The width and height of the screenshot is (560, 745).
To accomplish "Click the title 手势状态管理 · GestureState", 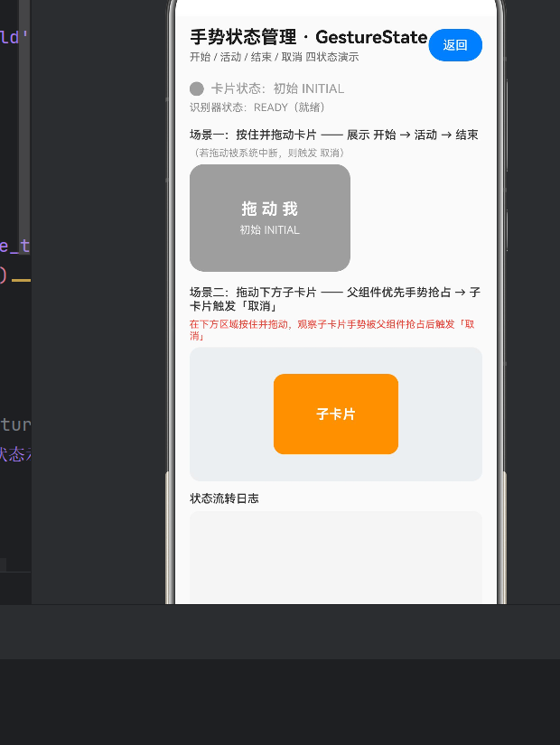I will [309, 37].
